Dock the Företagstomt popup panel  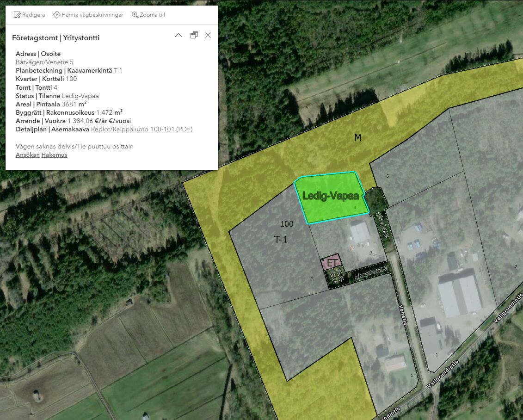[x=194, y=36]
